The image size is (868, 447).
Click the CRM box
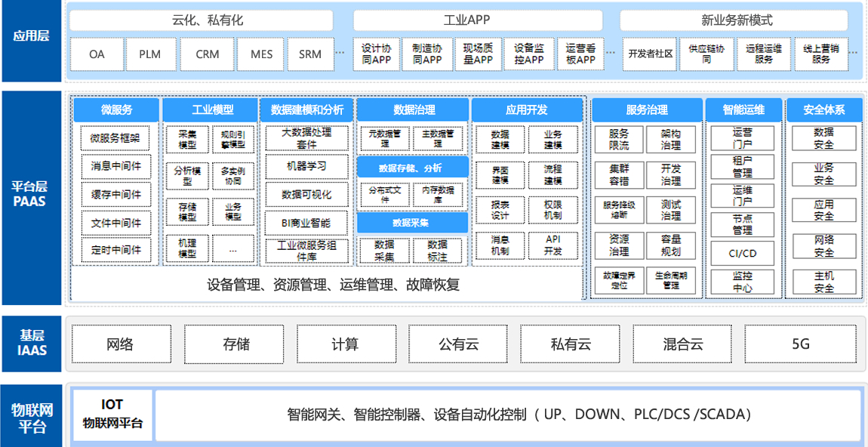click(x=208, y=54)
